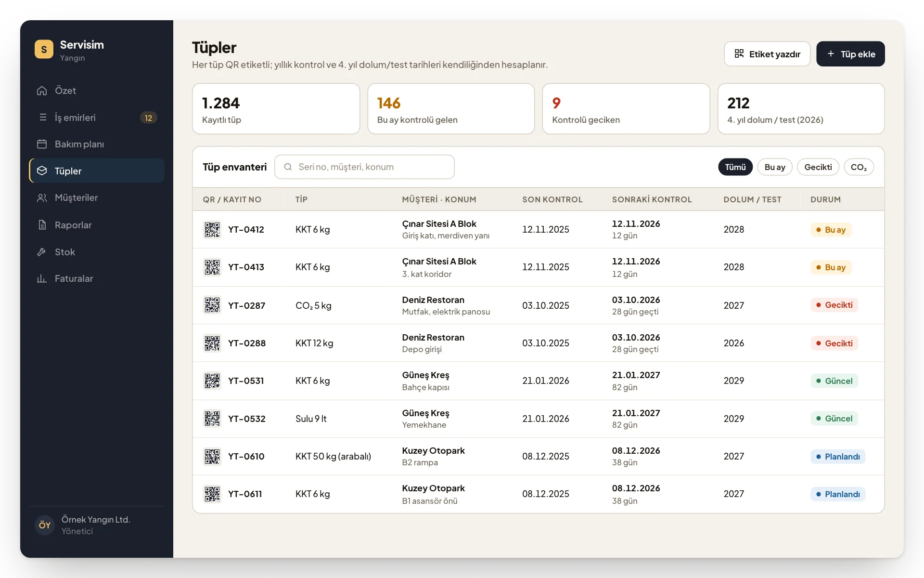
Task: Open QR code for YT-0287
Action: [212, 305]
